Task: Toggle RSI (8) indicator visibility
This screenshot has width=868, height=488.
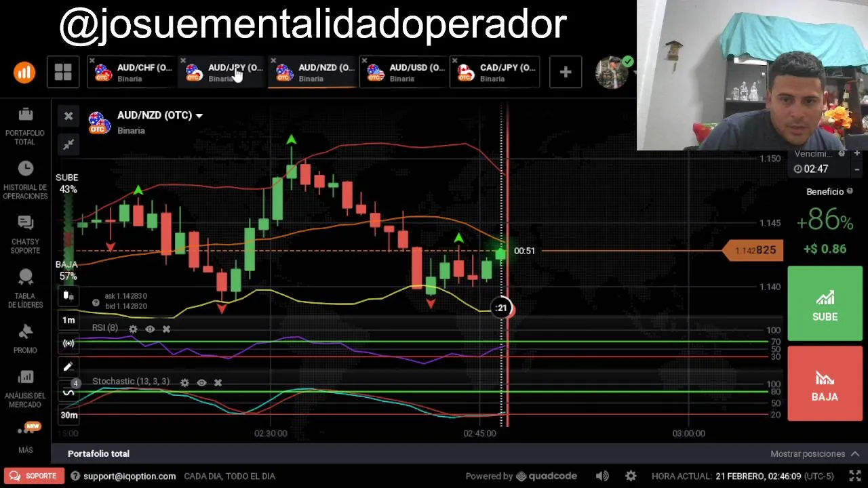Action: pyautogui.click(x=150, y=329)
